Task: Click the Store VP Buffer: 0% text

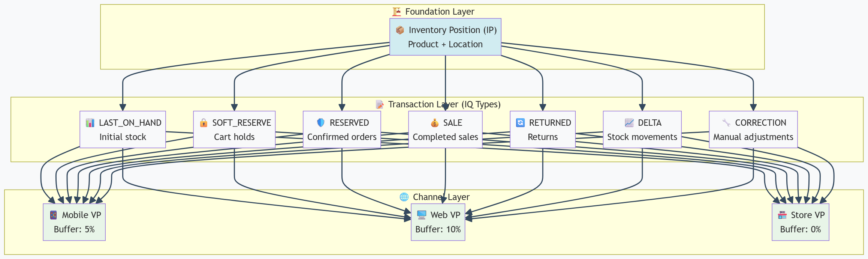Action: tap(801, 229)
